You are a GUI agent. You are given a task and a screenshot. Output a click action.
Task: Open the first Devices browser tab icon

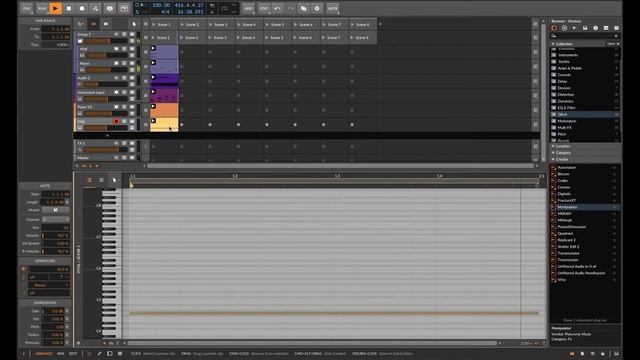554,28
